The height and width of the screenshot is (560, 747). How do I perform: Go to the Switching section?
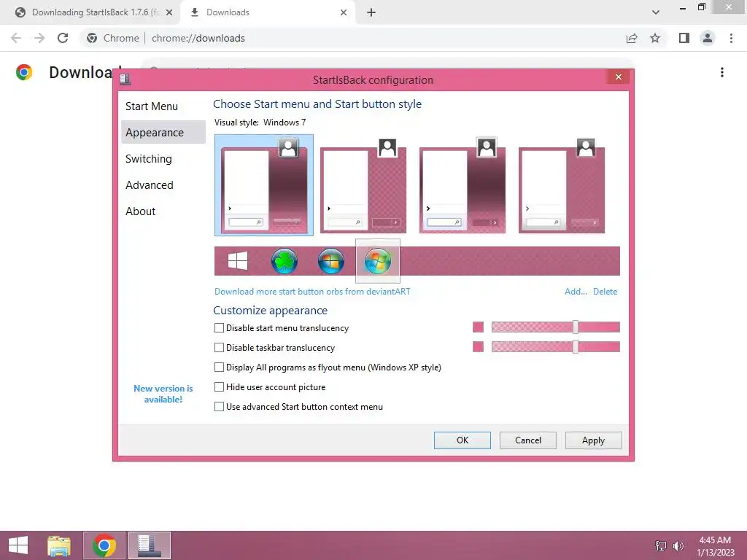point(149,158)
